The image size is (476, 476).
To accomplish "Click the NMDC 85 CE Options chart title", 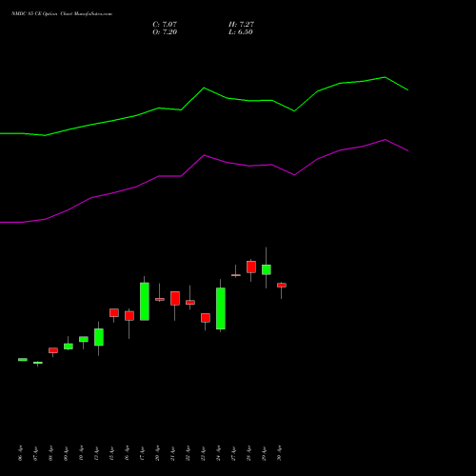I will click(62, 14).
